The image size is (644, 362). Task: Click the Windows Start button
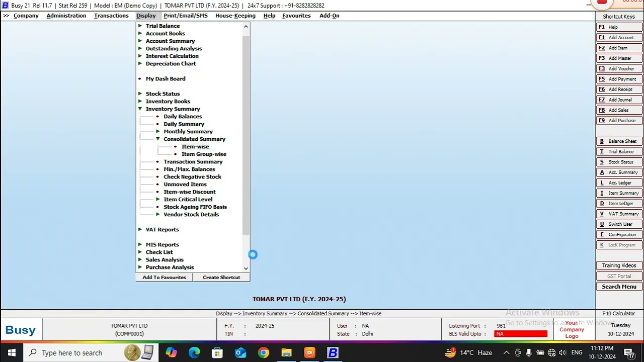12,353
